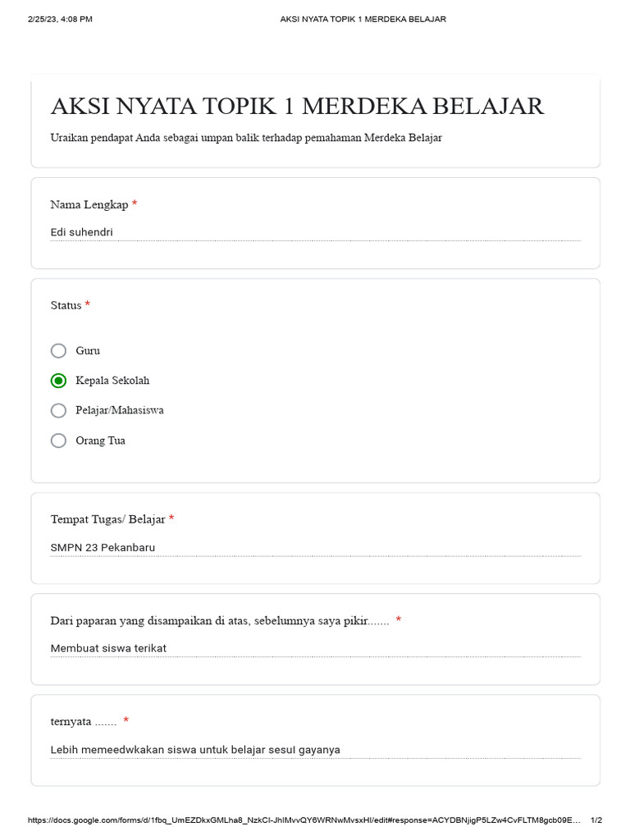Click the ternyata answer field
This screenshot has width=630, height=840.
(316, 750)
